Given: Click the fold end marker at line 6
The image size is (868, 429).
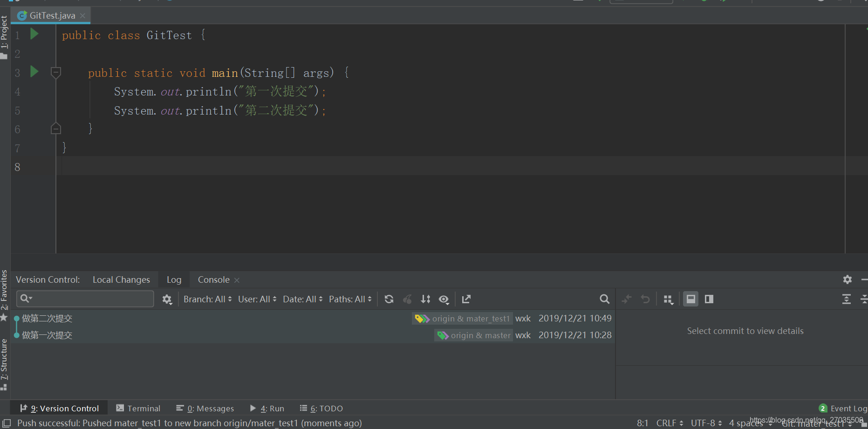Looking at the screenshot, I should [x=56, y=129].
